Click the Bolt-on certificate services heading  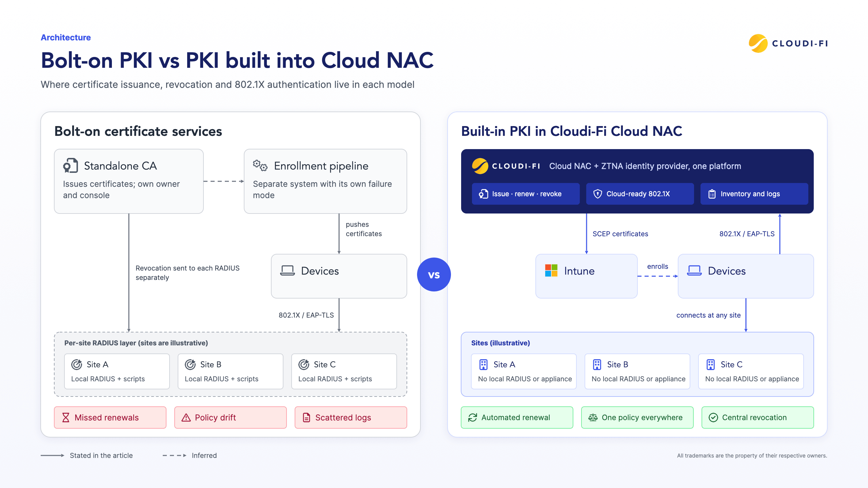(x=138, y=131)
